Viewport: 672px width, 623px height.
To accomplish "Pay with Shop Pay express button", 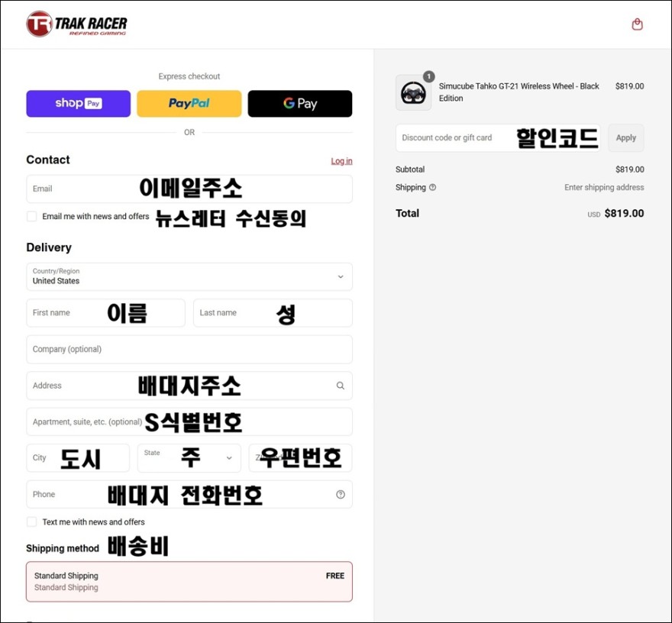I will pos(79,103).
